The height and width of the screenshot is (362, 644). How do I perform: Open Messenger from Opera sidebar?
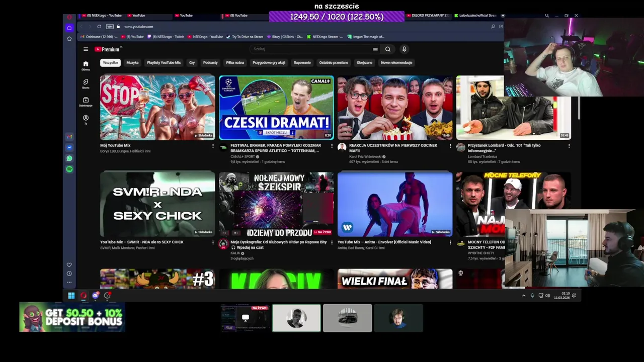point(69,147)
